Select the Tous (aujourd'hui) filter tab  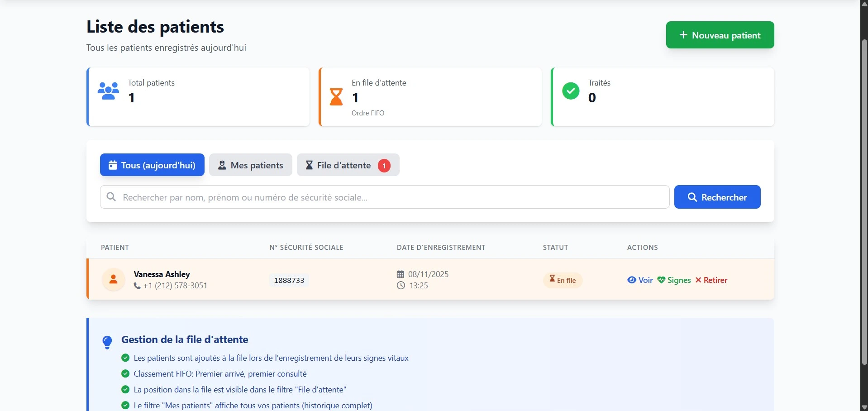coord(152,165)
